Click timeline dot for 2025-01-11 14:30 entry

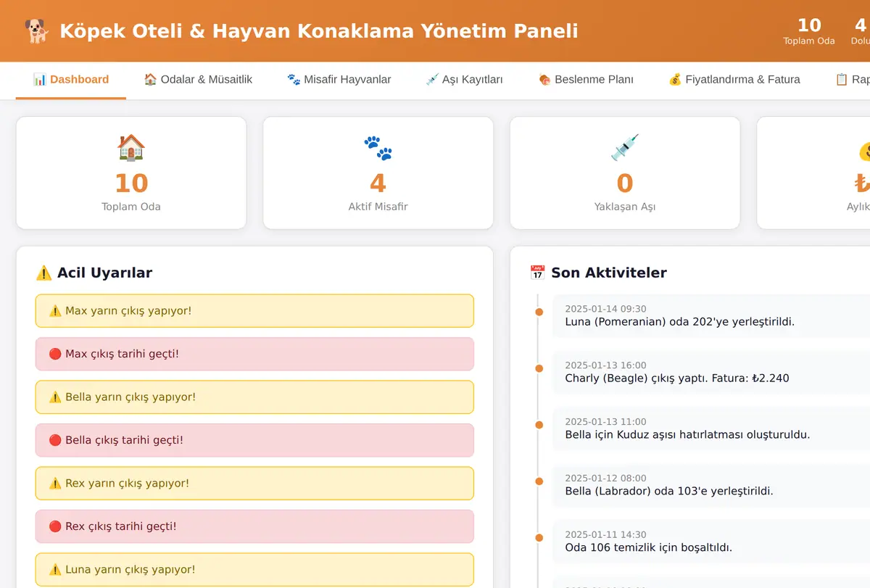(x=539, y=538)
